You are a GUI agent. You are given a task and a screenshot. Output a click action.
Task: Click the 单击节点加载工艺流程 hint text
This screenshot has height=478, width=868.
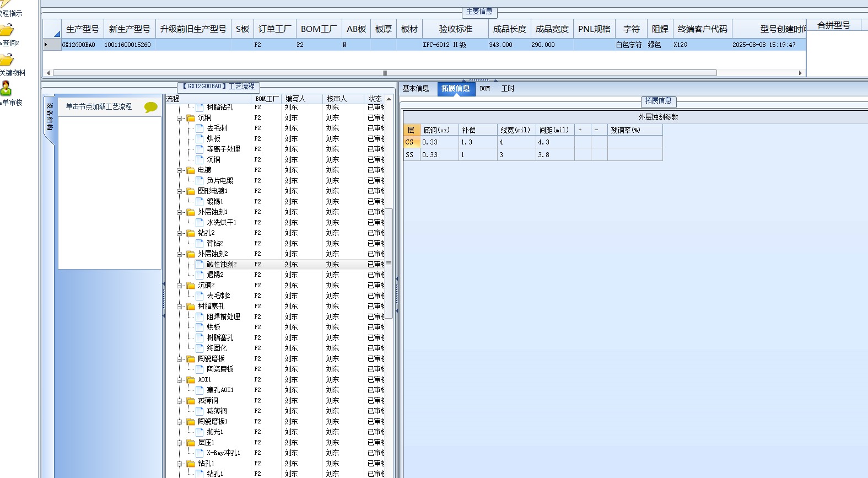[99, 107]
